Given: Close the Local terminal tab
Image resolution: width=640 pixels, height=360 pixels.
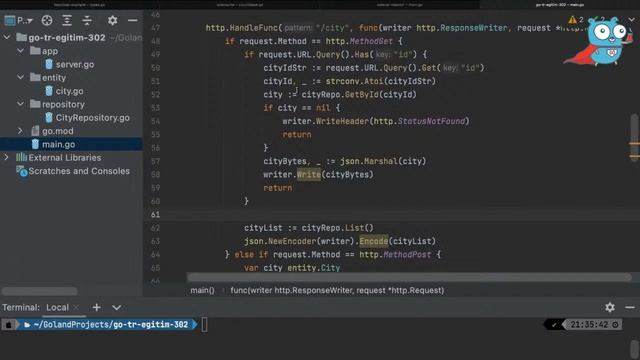Looking at the screenshot, I should click(76, 308).
